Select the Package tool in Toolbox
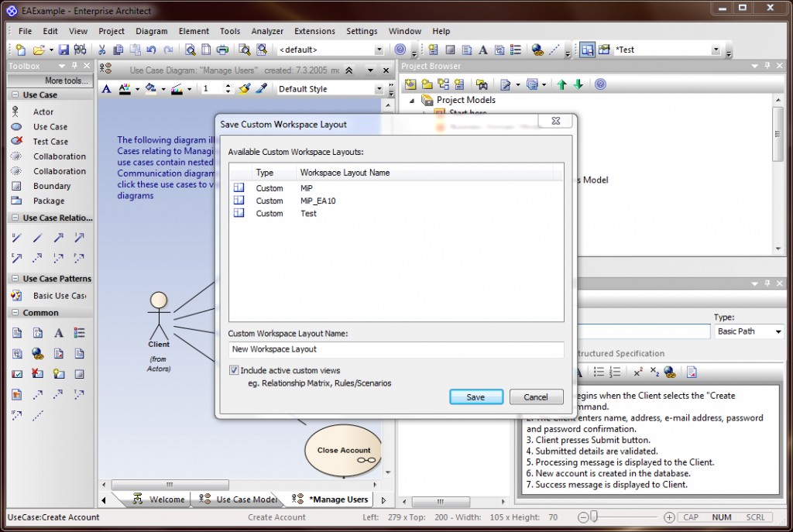Image resolution: width=793 pixels, height=532 pixels. click(x=50, y=201)
